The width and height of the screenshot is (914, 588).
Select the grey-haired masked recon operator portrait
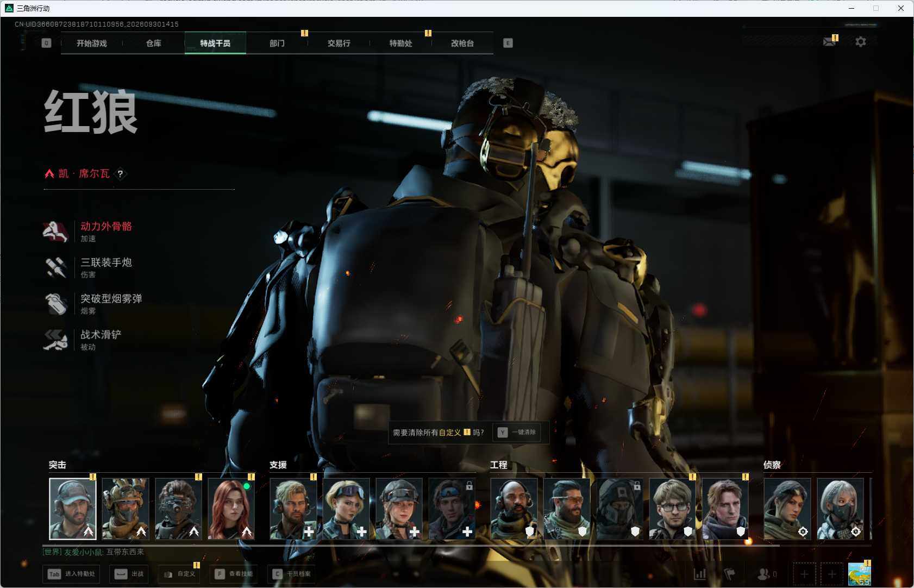[841, 509]
